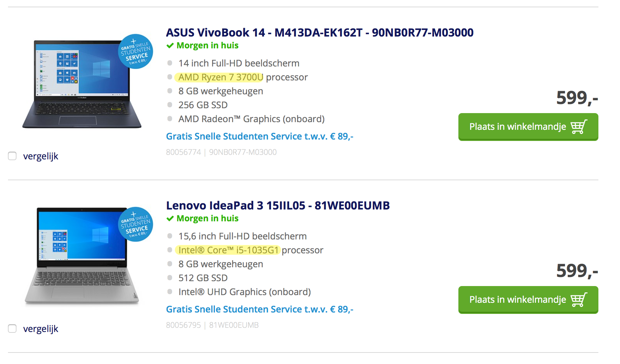The width and height of the screenshot is (620, 364).
Task: Click the student service badge on ASUS image
Action: 135,52
